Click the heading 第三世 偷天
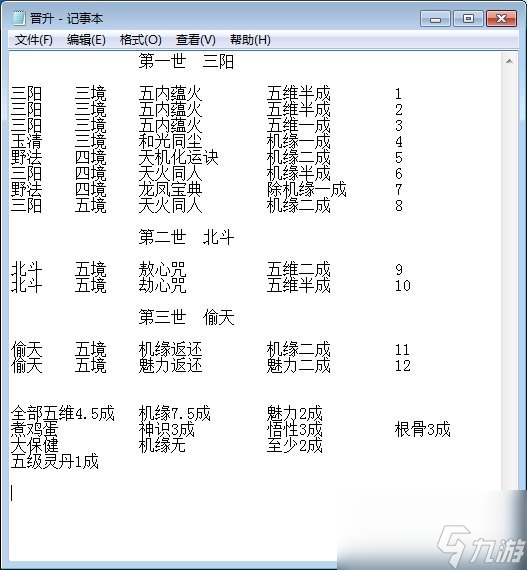527x570 pixels. 186,317
